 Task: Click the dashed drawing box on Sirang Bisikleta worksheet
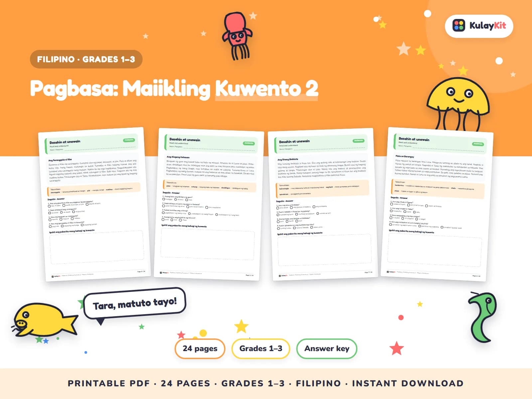(325, 250)
